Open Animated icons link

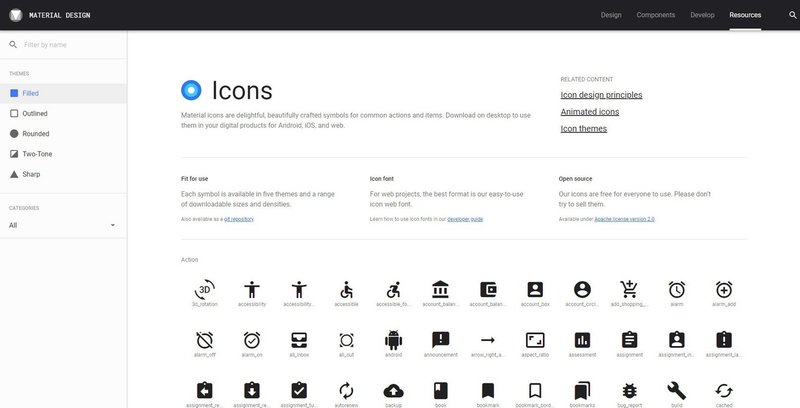click(589, 112)
